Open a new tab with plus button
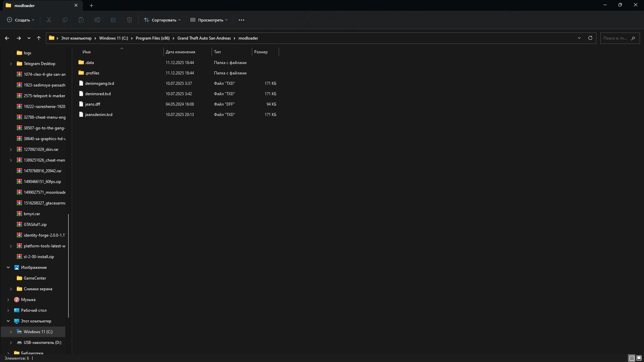This screenshot has height=362, width=644. pyautogui.click(x=92, y=5)
